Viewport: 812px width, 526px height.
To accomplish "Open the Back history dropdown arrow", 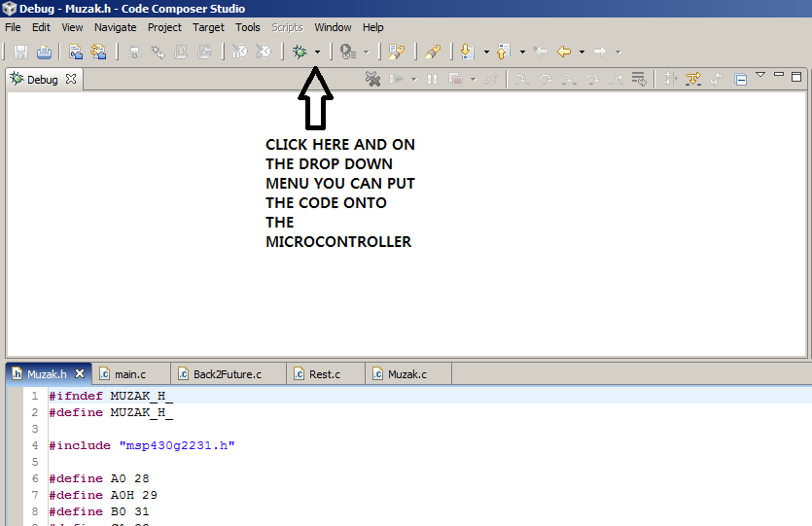I will [583, 52].
